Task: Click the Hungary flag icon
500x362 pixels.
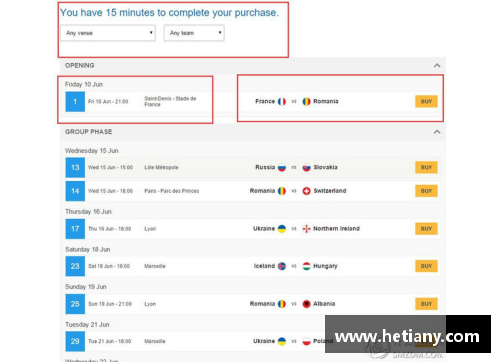Action: tap(306, 266)
